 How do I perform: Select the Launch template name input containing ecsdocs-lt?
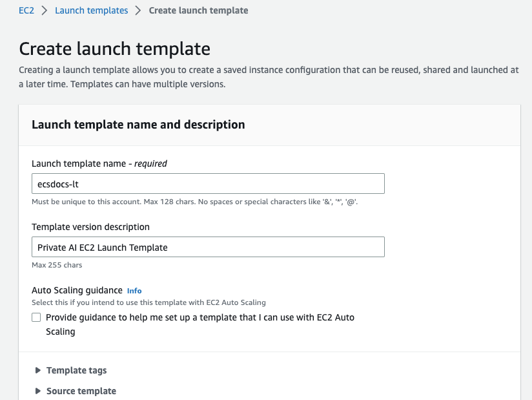(208, 184)
